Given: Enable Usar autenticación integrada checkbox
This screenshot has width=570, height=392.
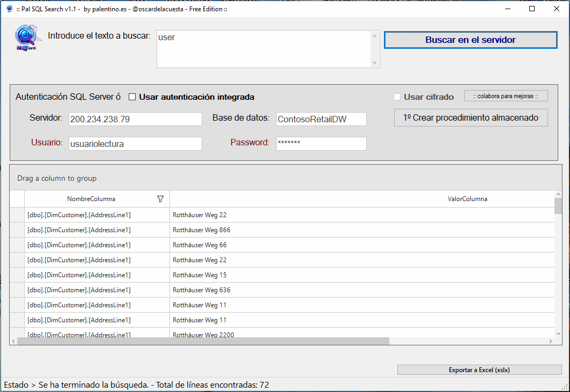Looking at the screenshot, I should pyautogui.click(x=132, y=97).
